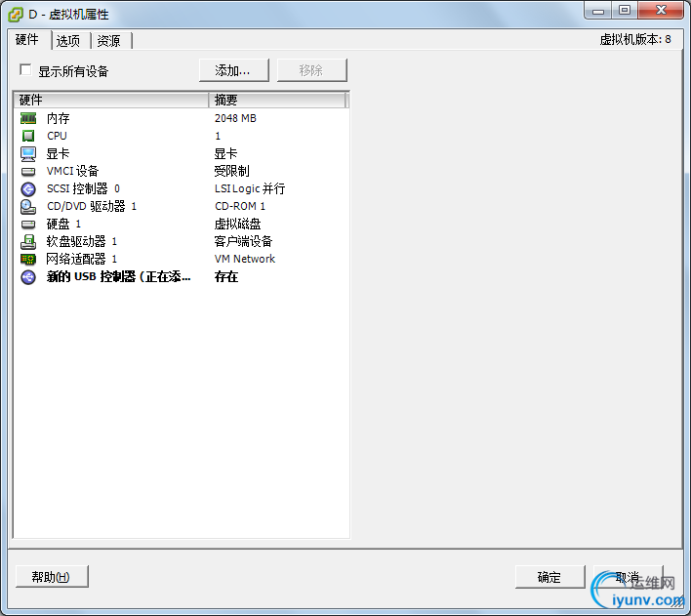Click the CPU chip icon

[28, 136]
